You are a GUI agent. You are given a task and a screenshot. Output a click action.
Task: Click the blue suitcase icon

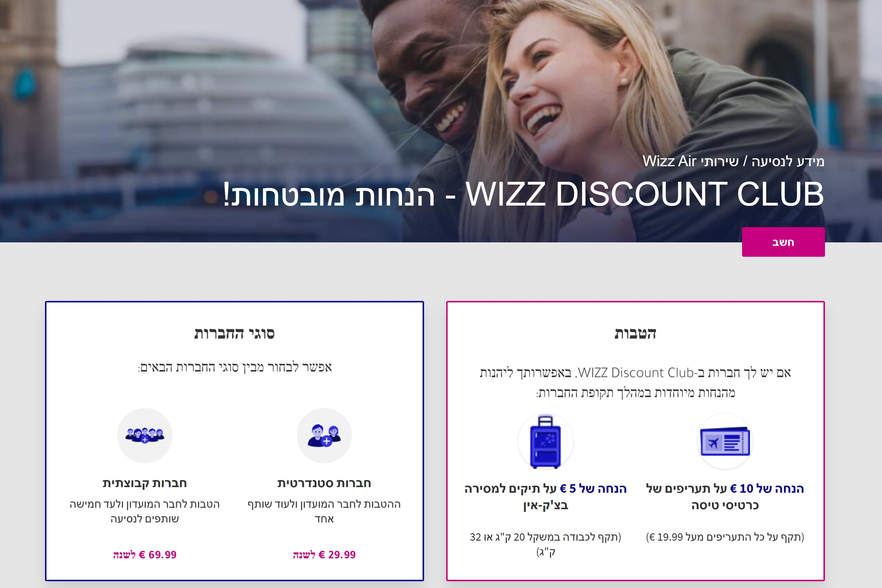pyautogui.click(x=545, y=441)
